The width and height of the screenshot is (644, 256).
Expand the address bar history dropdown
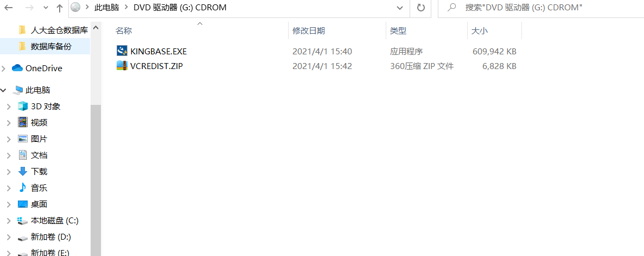coord(400,8)
